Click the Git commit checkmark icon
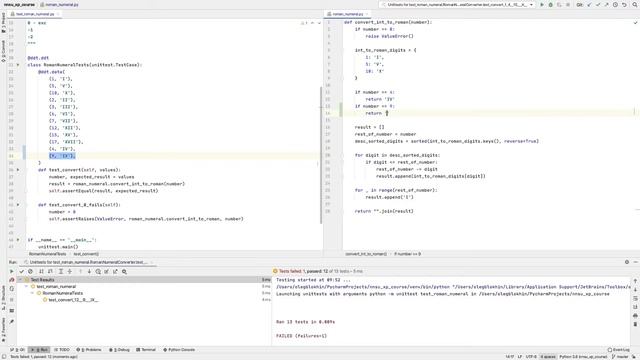 point(598,4)
